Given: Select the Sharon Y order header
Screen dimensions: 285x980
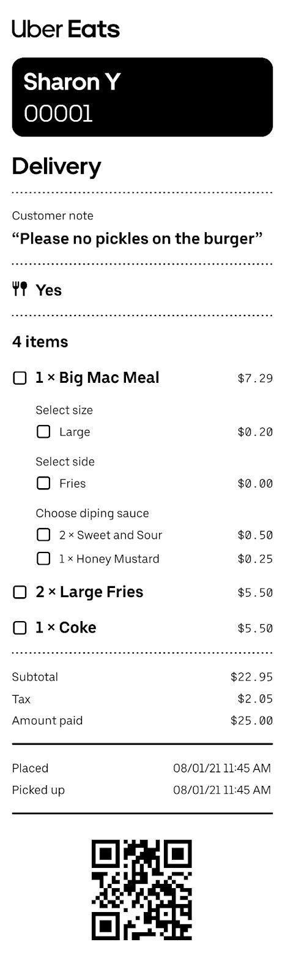Looking at the screenshot, I should (x=142, y=97).
